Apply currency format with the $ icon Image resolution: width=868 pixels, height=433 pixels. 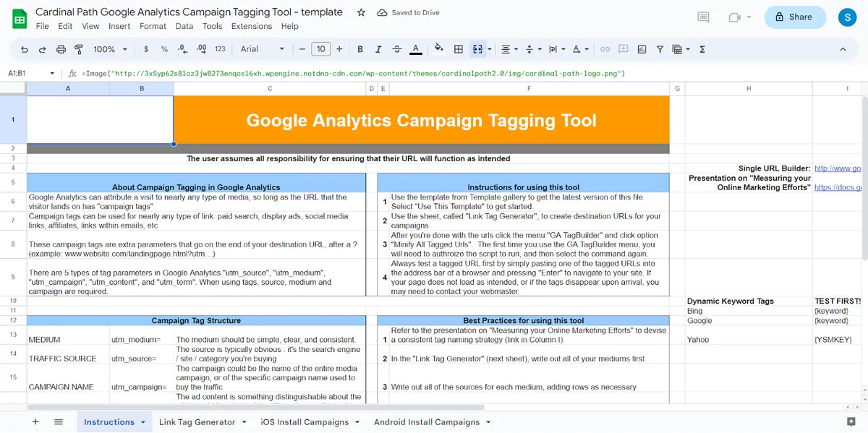(147, 49)
